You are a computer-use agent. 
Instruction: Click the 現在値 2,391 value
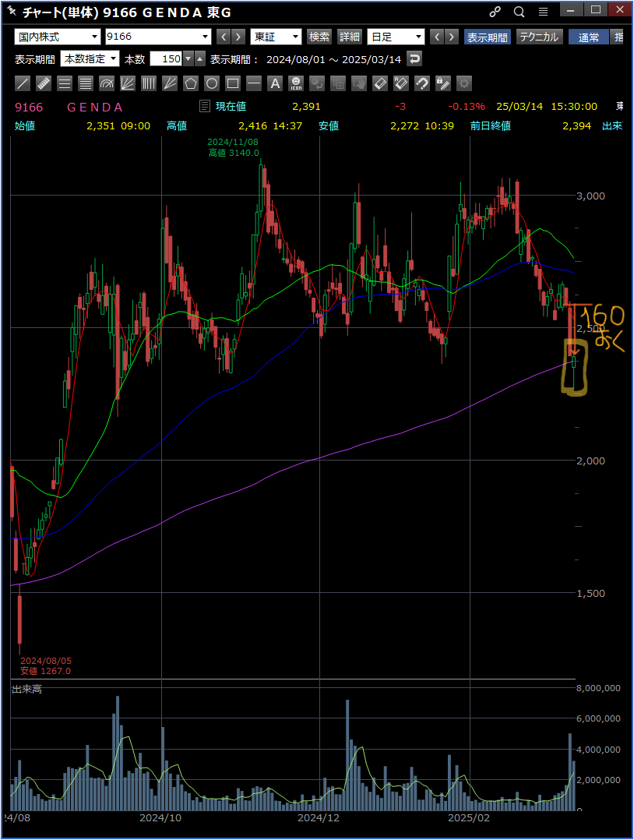tap(306, 107)
